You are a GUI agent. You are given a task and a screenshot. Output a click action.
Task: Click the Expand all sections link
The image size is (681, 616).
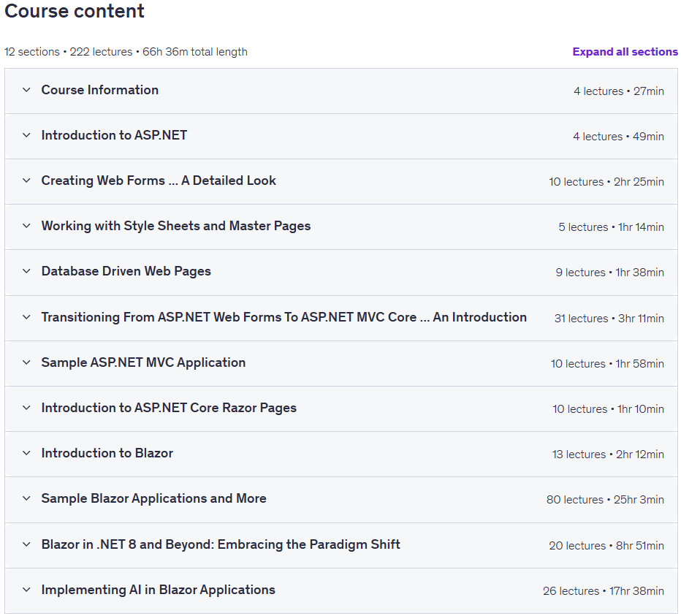pyautogui.click(x=625, y=52)
